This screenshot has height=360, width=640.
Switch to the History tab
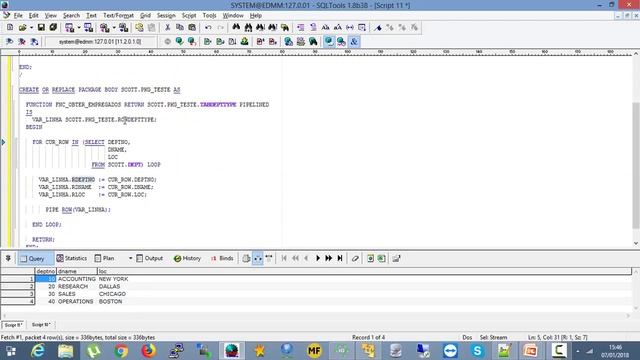(187, 258)
